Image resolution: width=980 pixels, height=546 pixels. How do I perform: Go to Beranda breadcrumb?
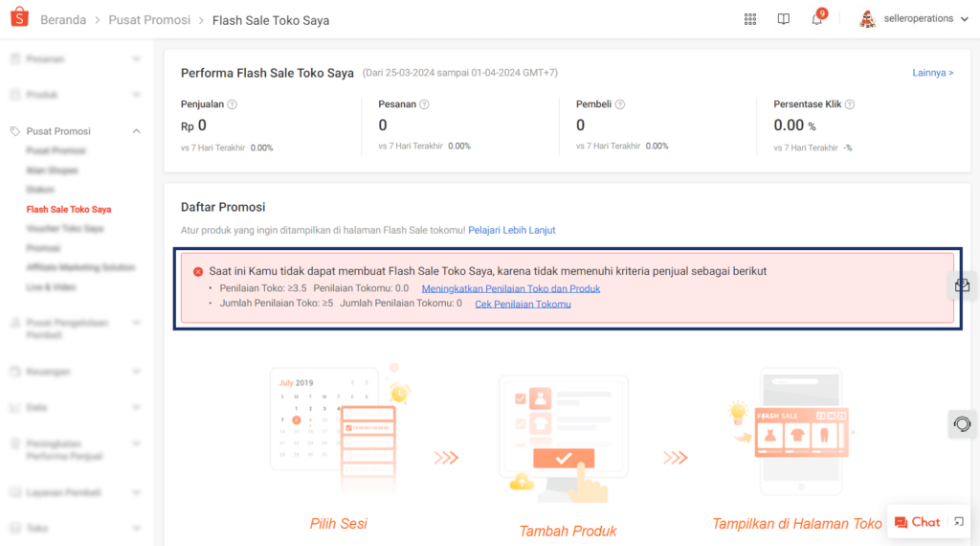tap(63, 20)
